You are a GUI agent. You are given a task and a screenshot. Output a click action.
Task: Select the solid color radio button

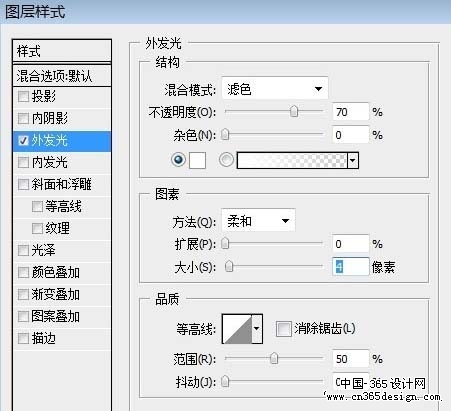tap(178, 160)
